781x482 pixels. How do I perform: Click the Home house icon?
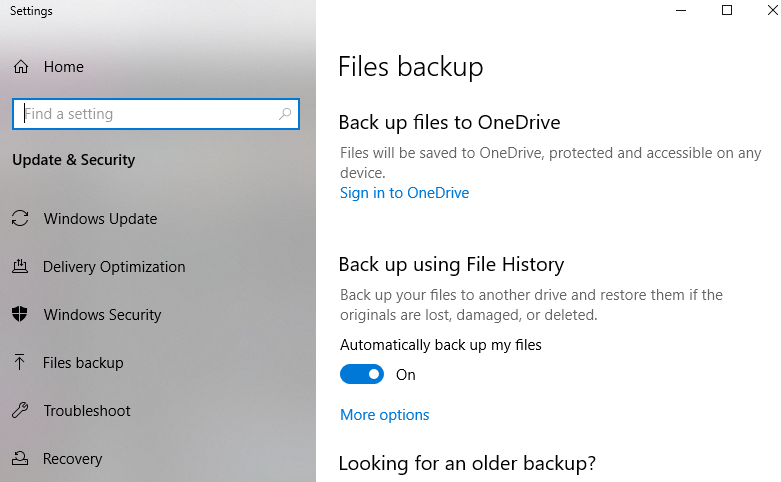click(21, 67)
